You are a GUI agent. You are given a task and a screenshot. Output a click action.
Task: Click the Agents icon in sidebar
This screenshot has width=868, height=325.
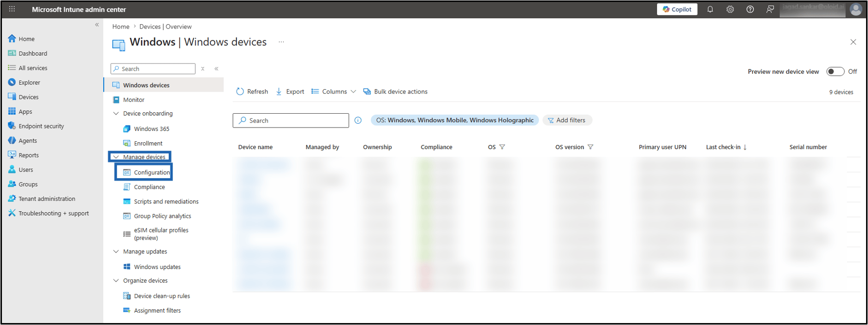coord(12,140)
